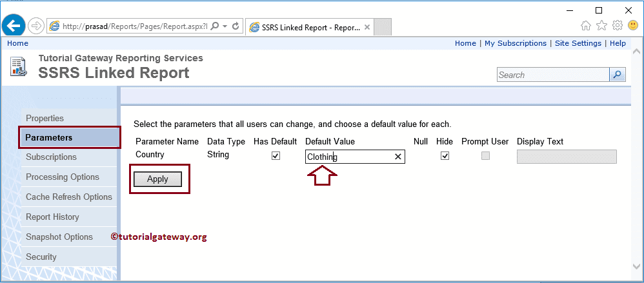Open a new blank browser tab
This screenshot has height=283, width=644.
[x=383, y=27]
